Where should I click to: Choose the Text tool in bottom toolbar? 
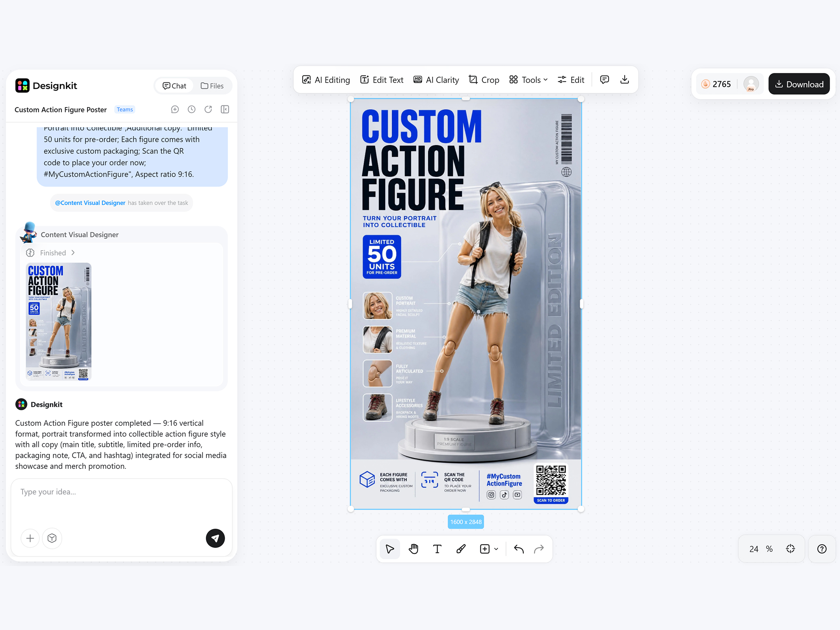point(437,549)
